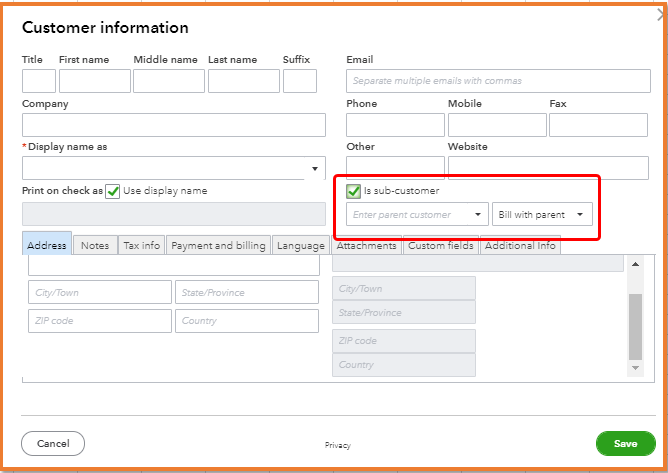Open the Display name as dropdown
This screenshot has height=473, width=668.
pos(316,168)
